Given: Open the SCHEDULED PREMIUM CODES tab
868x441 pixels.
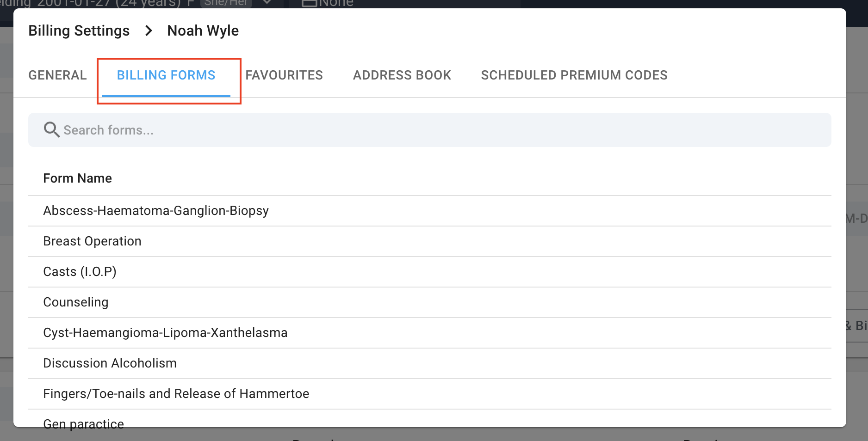Looking at the screenshot, I should click(574, 75).
